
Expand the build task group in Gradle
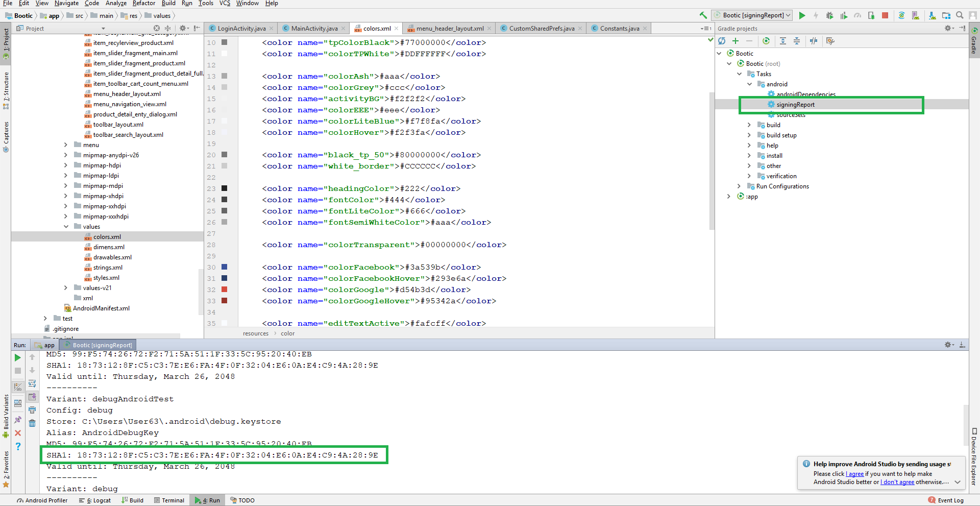click(749, 125)
